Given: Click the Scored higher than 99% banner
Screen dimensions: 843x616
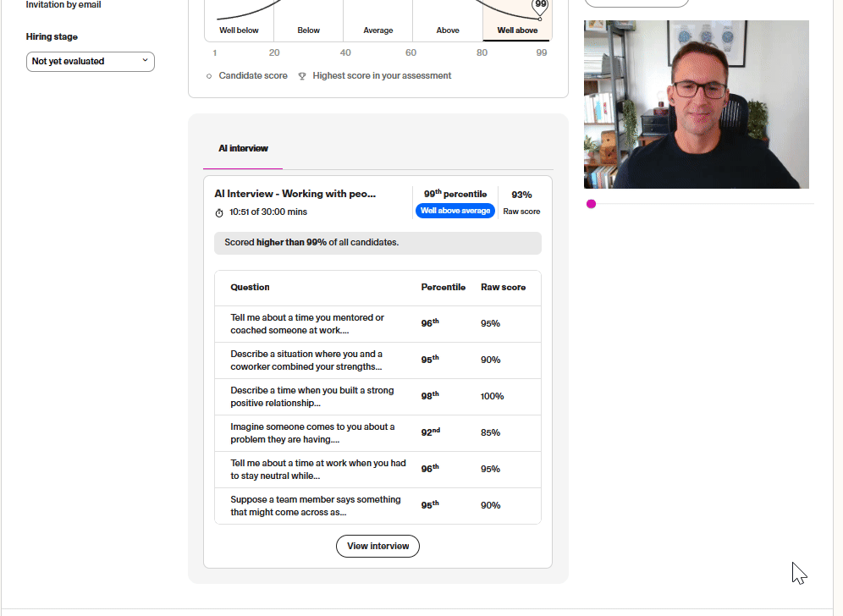Looking at the screenshot, I should (377, 243).
